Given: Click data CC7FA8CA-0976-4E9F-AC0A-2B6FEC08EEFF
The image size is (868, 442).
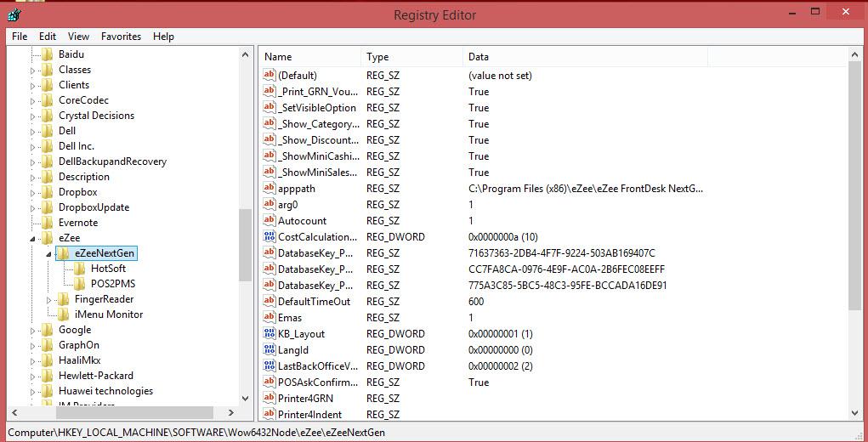Looking at the screenshot, I should pos(566,269).
